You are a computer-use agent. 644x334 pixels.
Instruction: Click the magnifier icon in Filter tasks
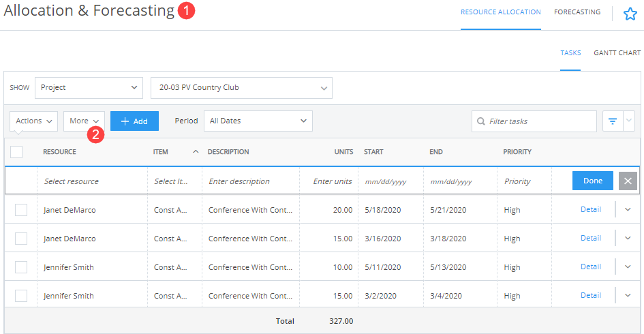coord(480,121)
